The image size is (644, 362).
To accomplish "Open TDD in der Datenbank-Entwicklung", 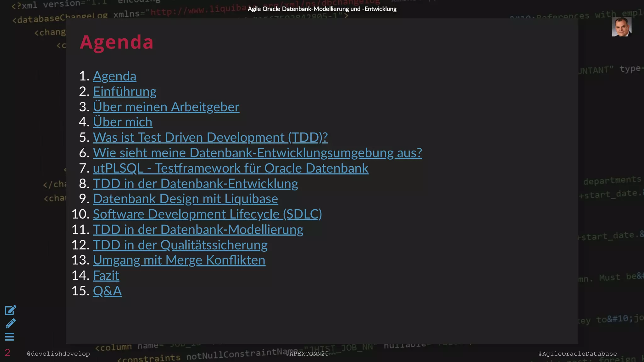I will pos(195,184).
